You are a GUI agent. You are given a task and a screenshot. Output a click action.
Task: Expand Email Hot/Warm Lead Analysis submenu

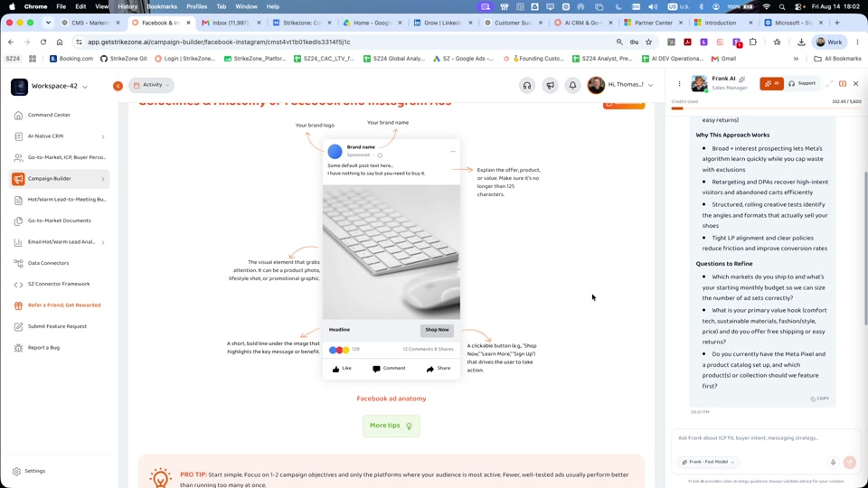(x=103, y=242)
